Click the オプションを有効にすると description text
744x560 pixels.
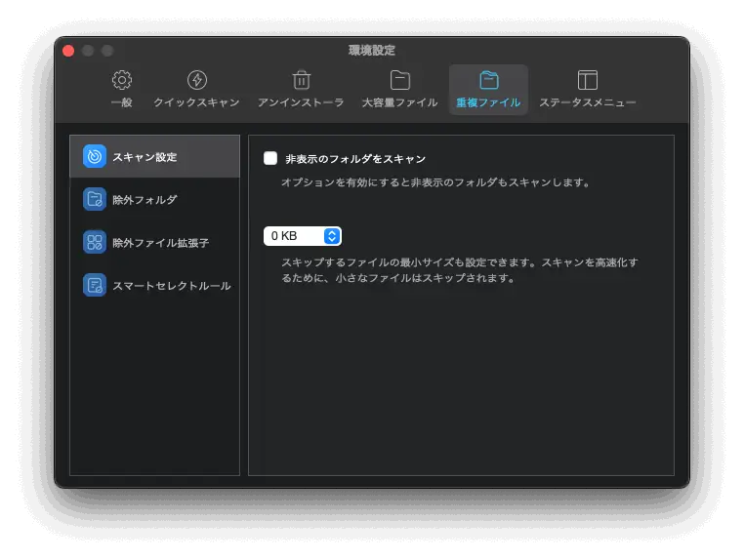[436, 182]
